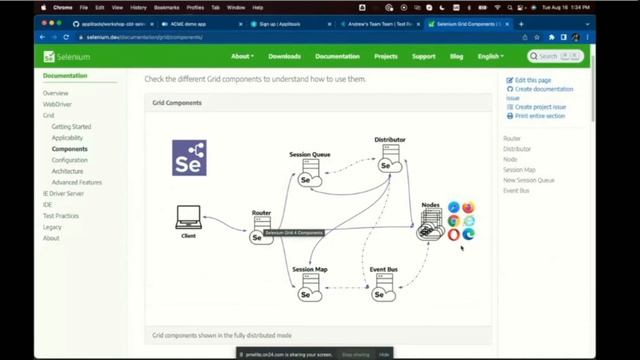This screenshot has width=640, height=360.
Task: Open Configuration in sidebar
Action: [x=70, y=160]
